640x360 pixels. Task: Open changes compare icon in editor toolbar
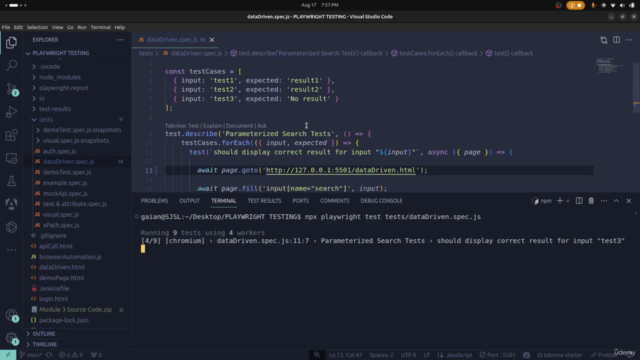[x=604, y=40]
